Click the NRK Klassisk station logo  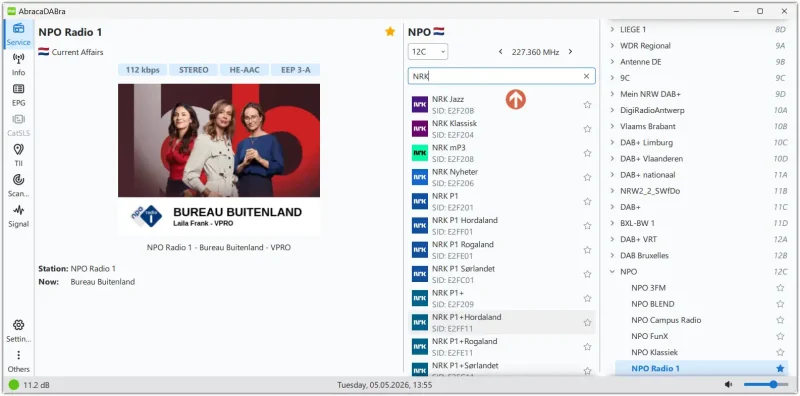[419, 129]
